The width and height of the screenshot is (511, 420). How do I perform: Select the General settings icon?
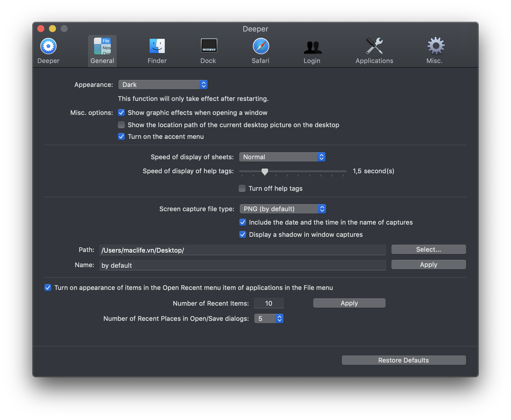click(x=102, y=50)
